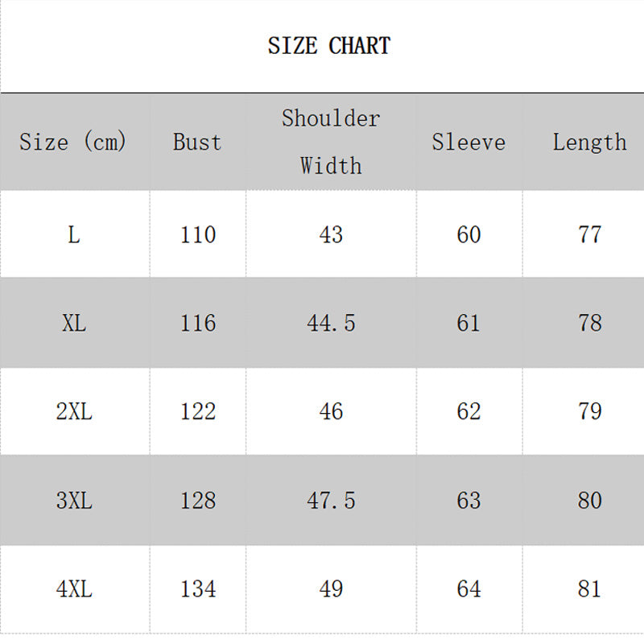Click the 4XL size row label
The image size is (644, 644).
click(74, 589)
